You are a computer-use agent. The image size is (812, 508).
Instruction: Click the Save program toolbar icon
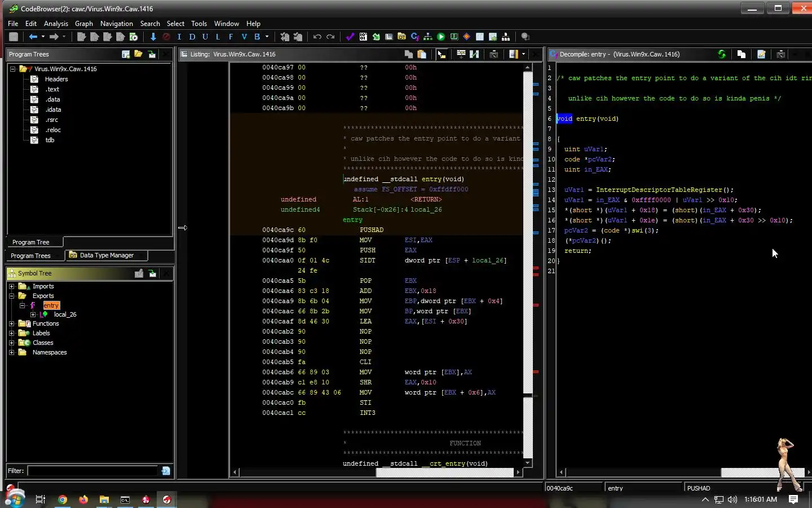point(14,37)
